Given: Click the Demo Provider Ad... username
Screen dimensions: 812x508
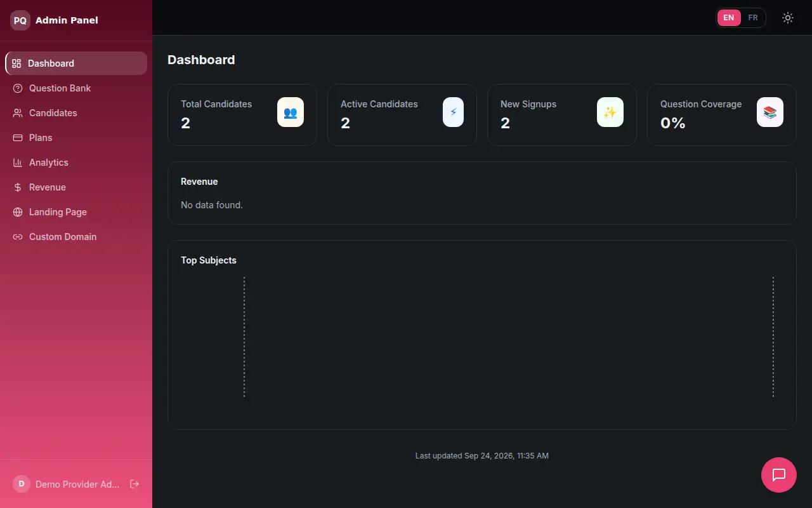Looking at the screenshot, I should tap(77, 485).
